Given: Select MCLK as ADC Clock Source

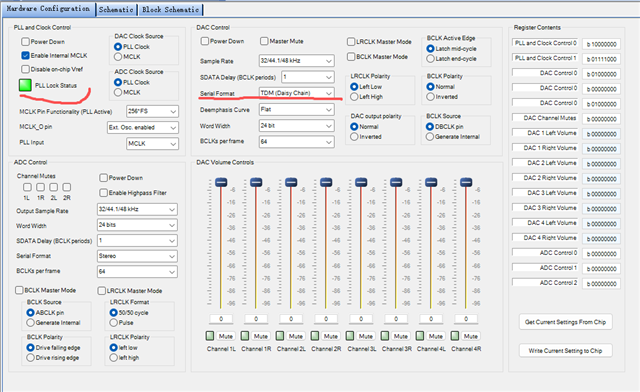Looking at the screenshot, I should coord(118,92).
